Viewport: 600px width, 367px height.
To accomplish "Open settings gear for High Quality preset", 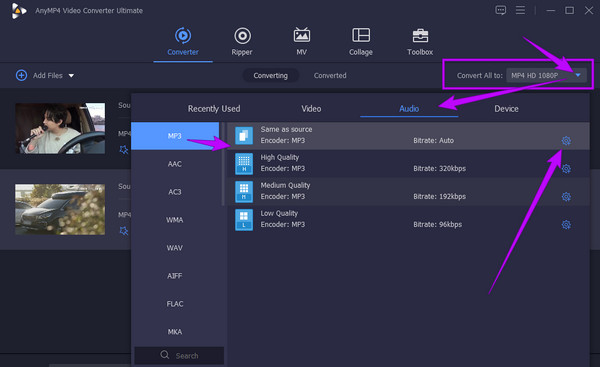I will 566,169.
